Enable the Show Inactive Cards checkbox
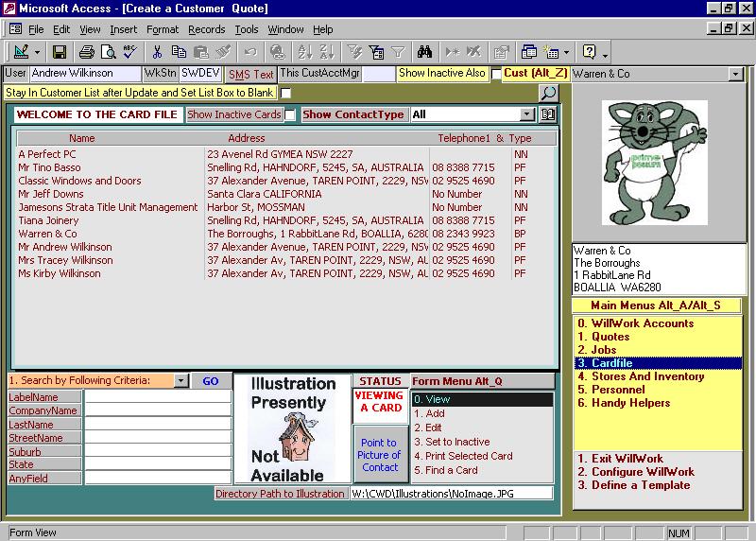This screenshot has width=756, height=541. pyautogui.click(x=290, y=115)
